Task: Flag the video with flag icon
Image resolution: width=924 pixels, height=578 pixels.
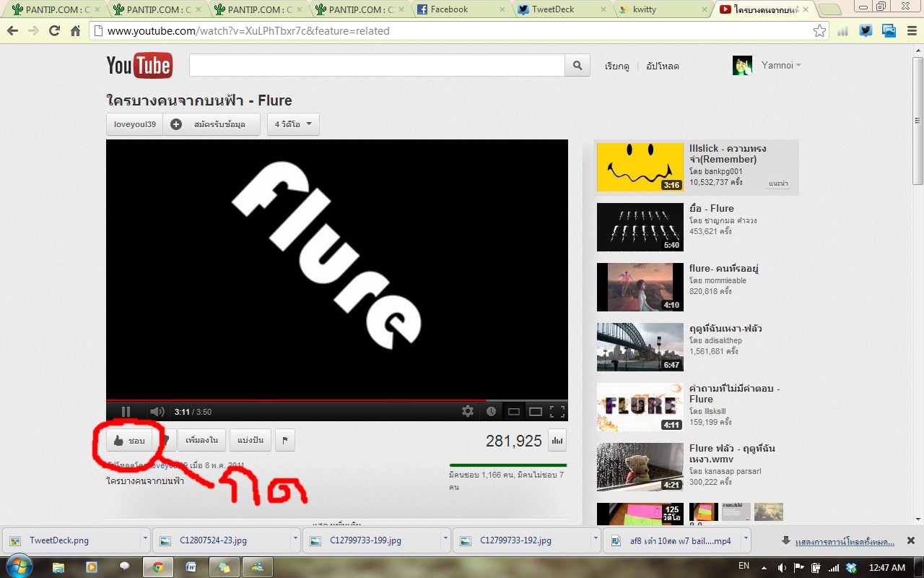Action: click(x=285, y=440)
